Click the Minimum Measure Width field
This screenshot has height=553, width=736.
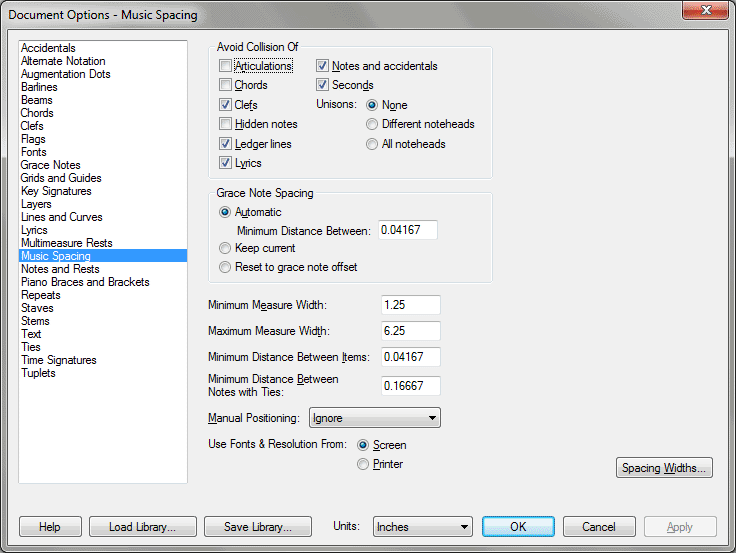(410, 305)
